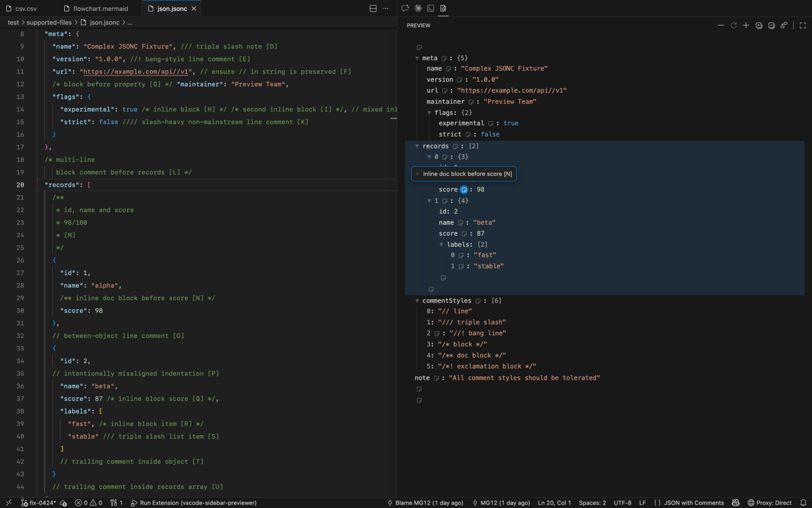
Task: Open https://example.com/api//v1 link in editor
Action: pyautogui.click(x=136, y=72)
